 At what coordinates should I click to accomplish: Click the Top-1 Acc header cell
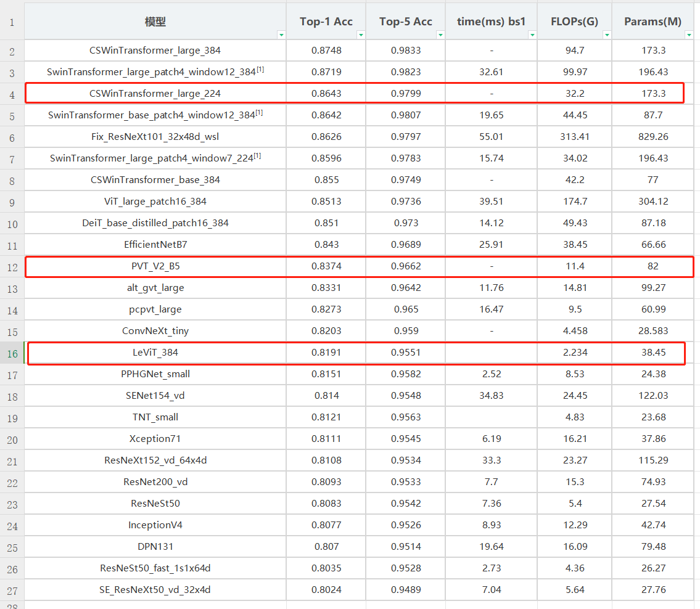(326, 22)
